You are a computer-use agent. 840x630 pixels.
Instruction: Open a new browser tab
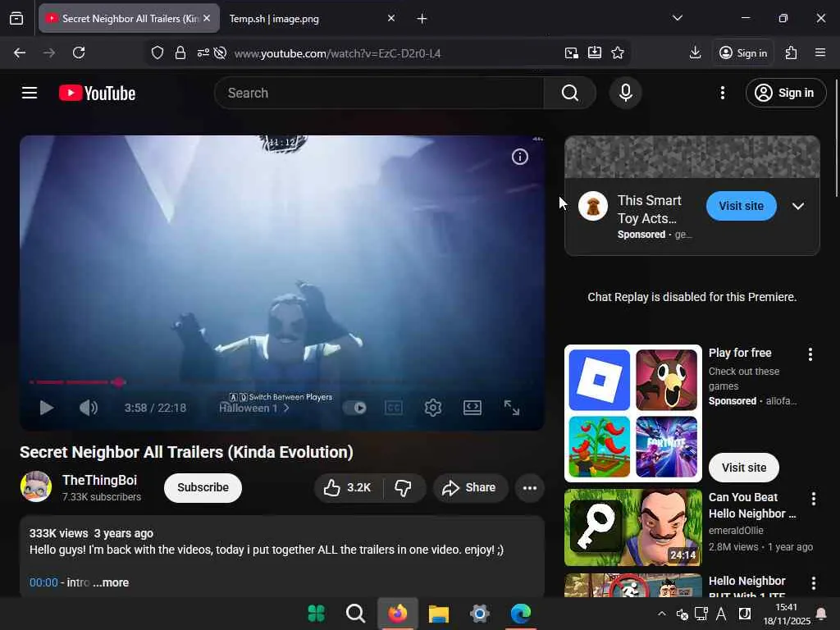[422, 19]
